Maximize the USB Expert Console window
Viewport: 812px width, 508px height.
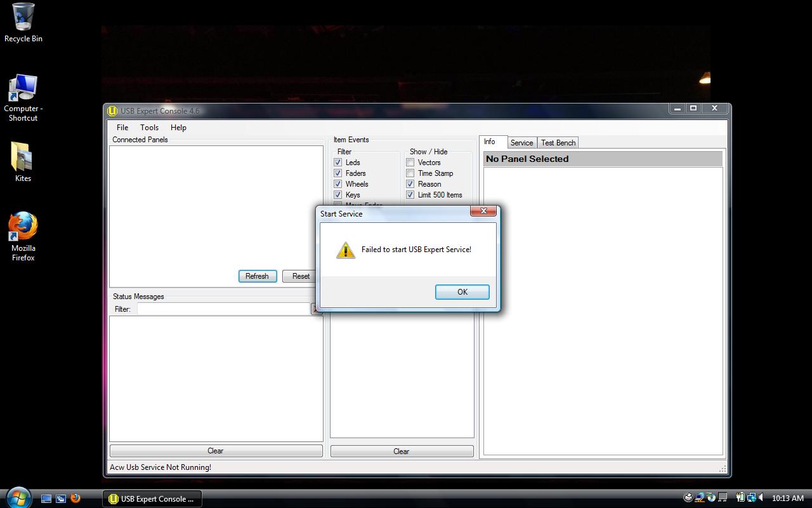coord(693,109)
